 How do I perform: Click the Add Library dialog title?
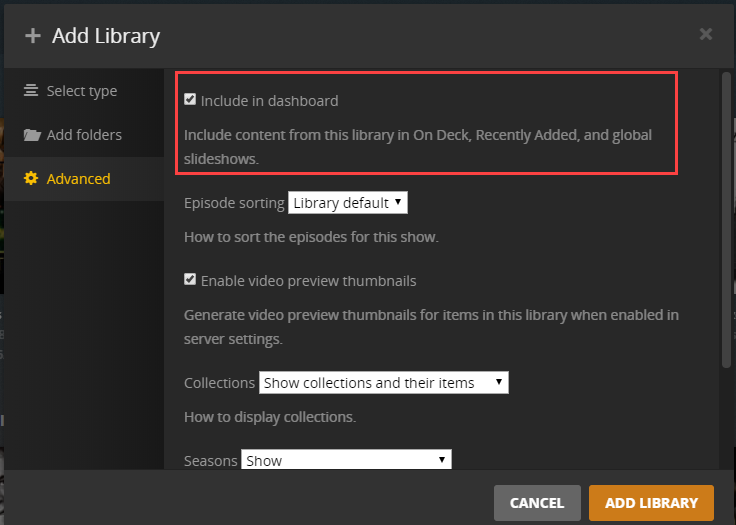(106, 36)
